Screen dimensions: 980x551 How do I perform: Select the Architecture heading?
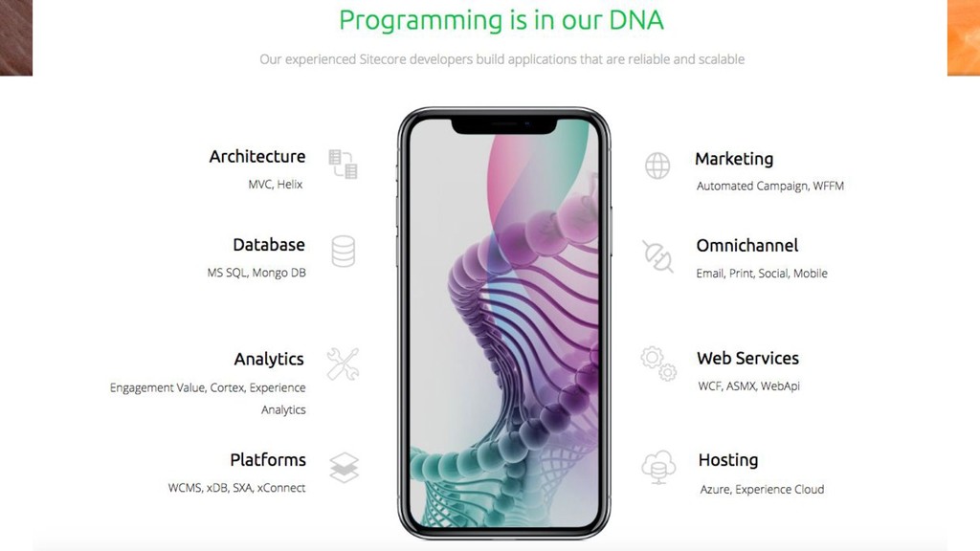click(257, 156)
